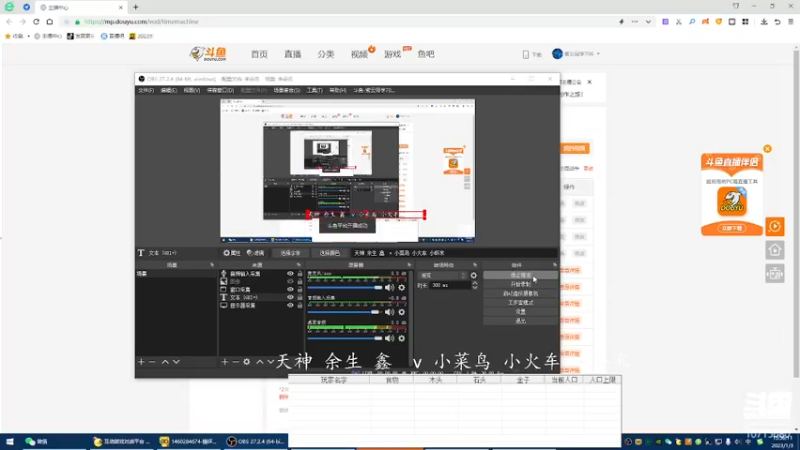The height and width of the screenshot is (450, 800).
Task: Add a source with the plus icon in OBS Sources panel
Action: point(224,362)
